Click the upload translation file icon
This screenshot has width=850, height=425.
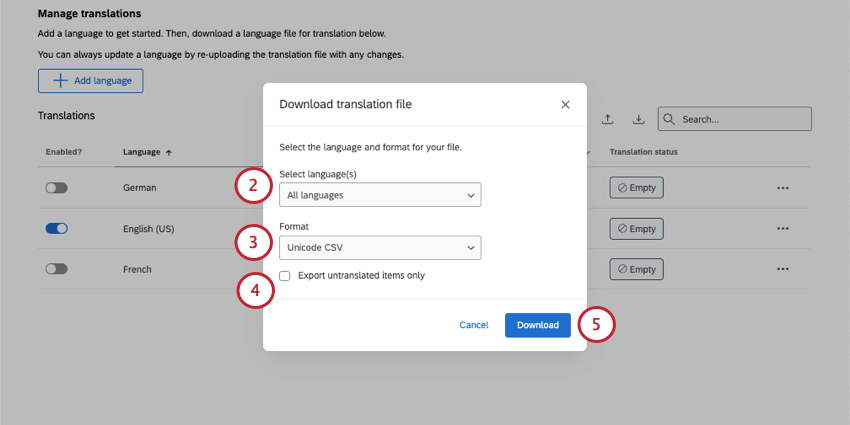[607, 119]
